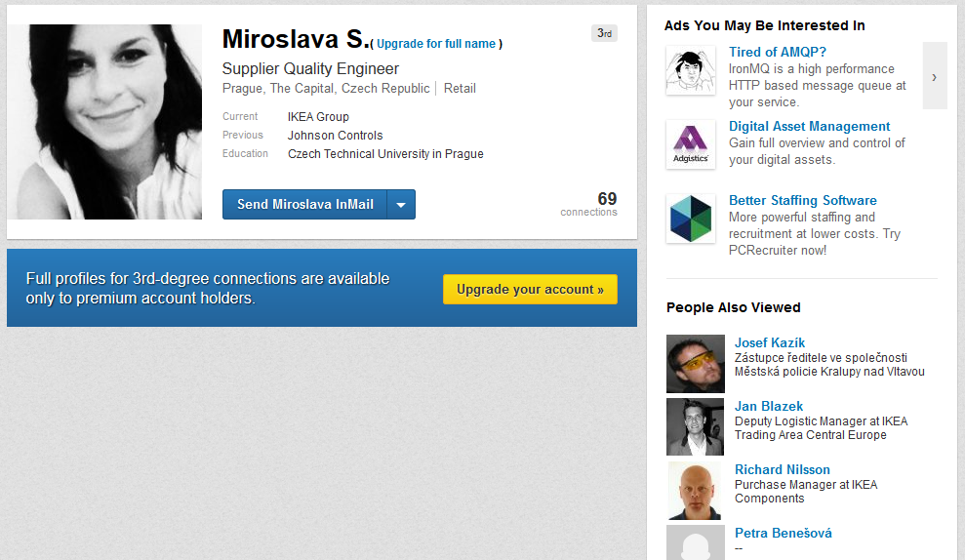Viewport: 965px width, 560px height.
Task: Click the Miroslava S. profile name
Action: point(296,39)
